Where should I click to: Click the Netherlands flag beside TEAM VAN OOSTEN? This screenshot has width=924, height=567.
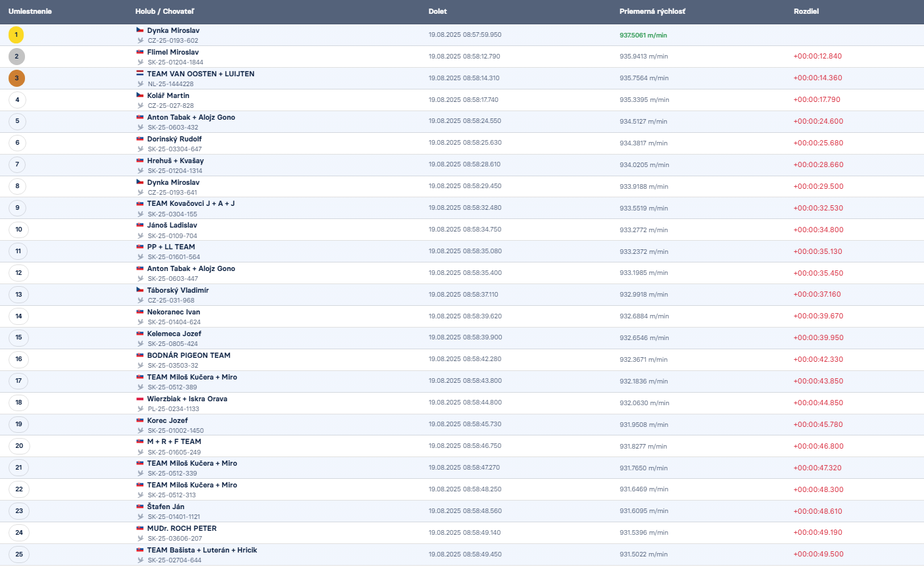click(x=140, y=74)
